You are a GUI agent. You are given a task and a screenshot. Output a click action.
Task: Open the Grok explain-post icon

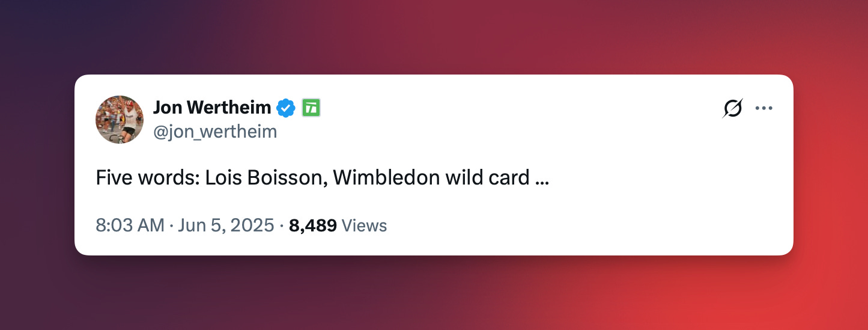click(x=732, y=108)
